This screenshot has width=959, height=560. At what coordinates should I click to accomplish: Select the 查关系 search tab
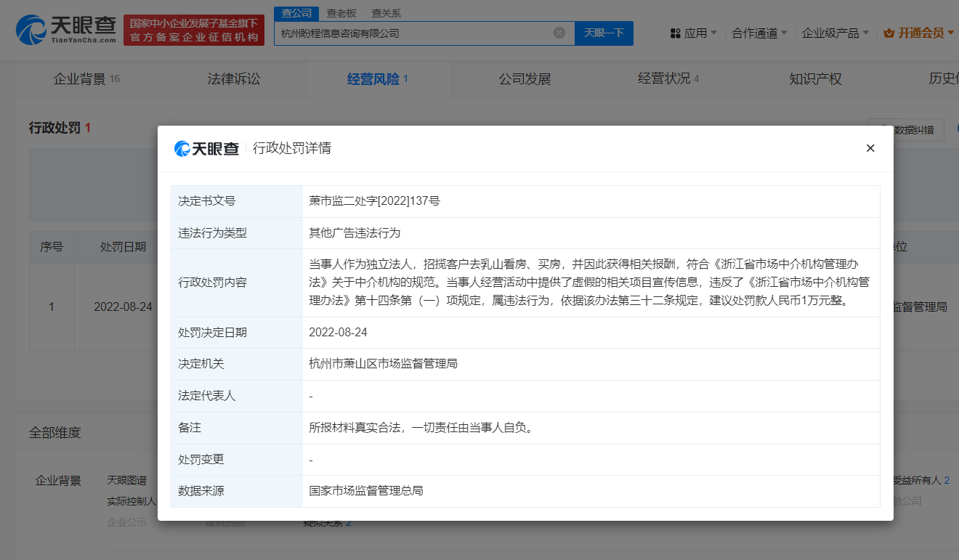tap(386, 13)
